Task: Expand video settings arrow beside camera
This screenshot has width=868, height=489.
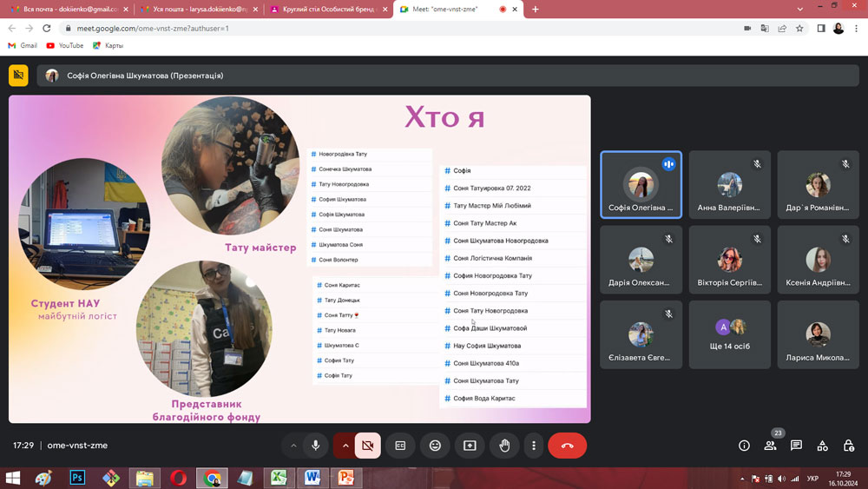Action: coord(345,446)
